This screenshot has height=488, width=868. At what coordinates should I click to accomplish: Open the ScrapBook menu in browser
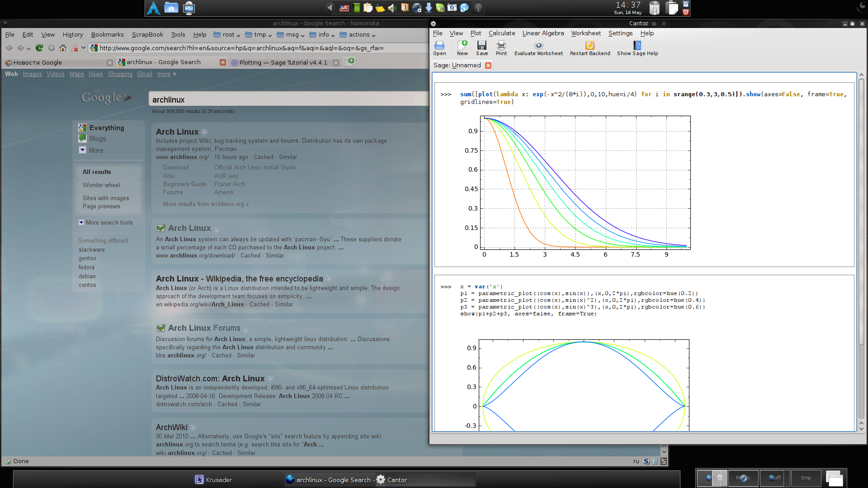pos(147,35)
